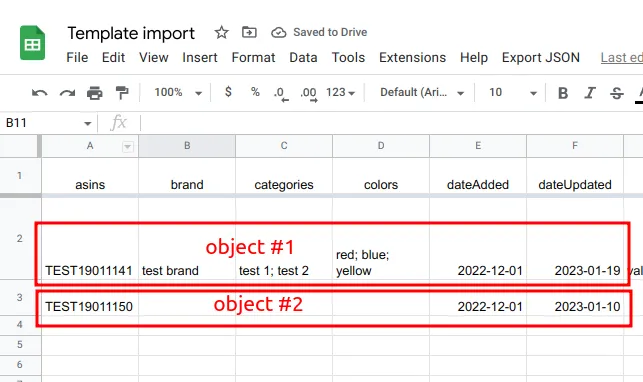This screenshot has height=382, width=643.
Task: Format as currency with dollar sign
Action: coord(228,92)
